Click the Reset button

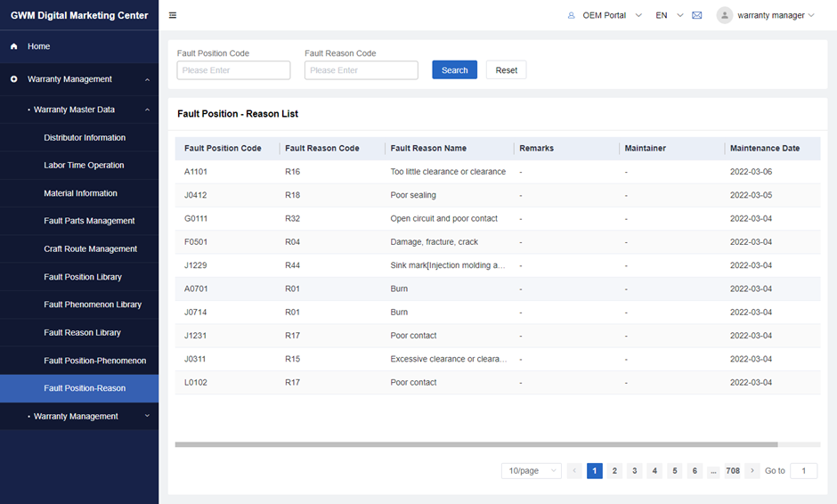click(506, 70)
